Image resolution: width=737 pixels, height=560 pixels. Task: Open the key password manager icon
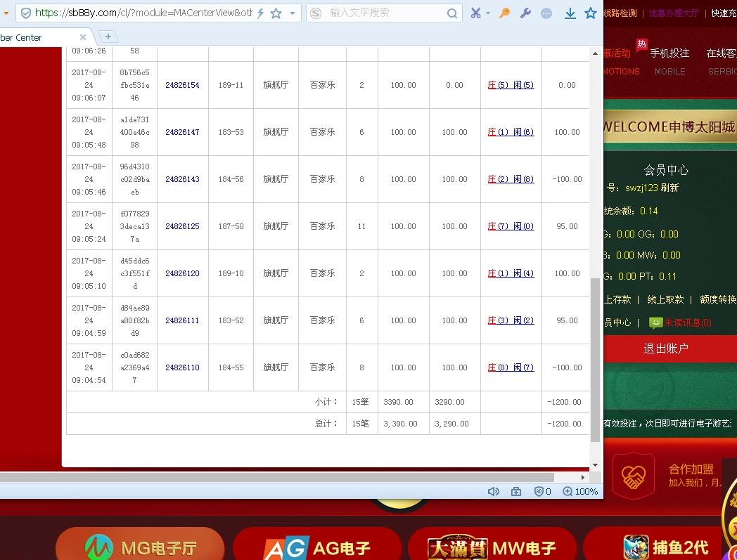(504, 12)
